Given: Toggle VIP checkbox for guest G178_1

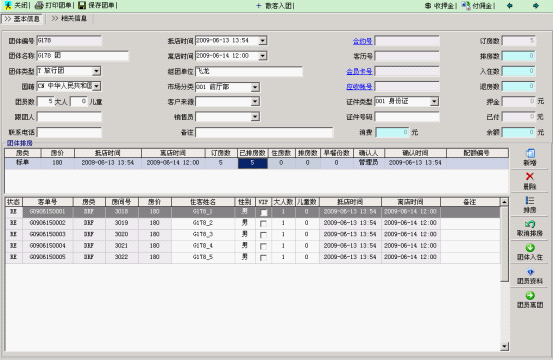Looking at the screenshot, I should (263, 212).
